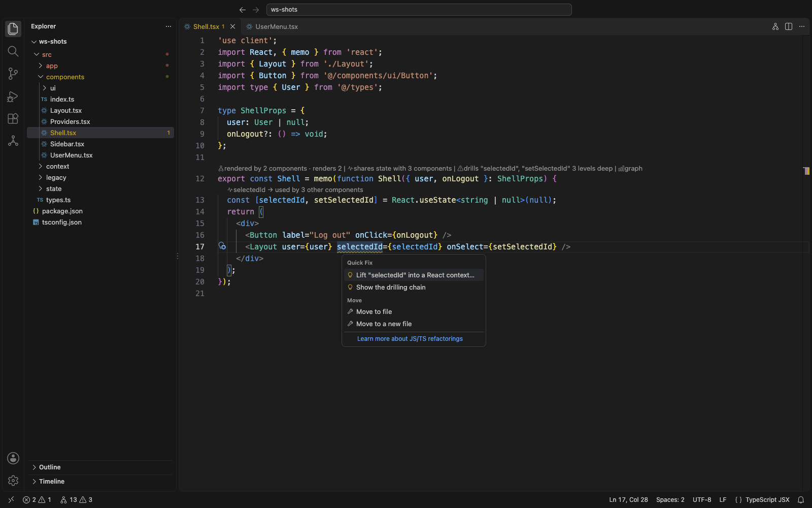Expand the ui folder
The width and height of the screenshot is (812, 508).
click(45, 88)
